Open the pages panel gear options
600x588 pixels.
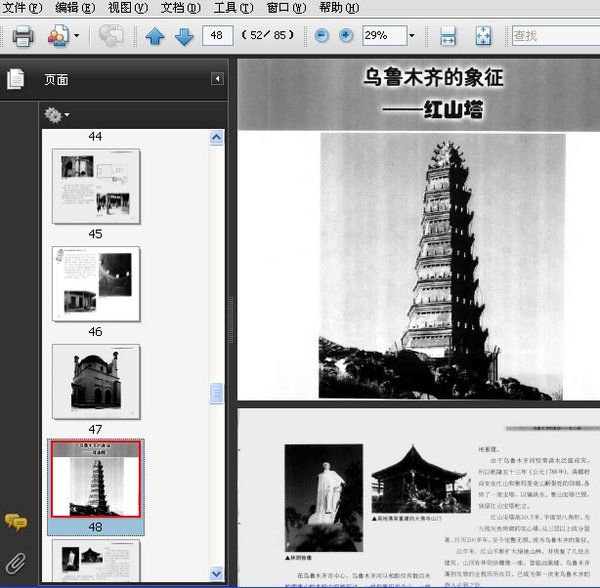57,115
